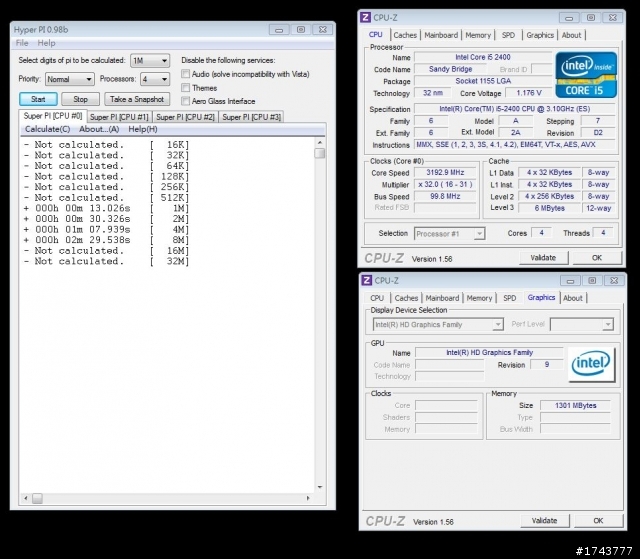Open the File menu in Hyper PI
The image size is (640, 559).
point(22,43)
